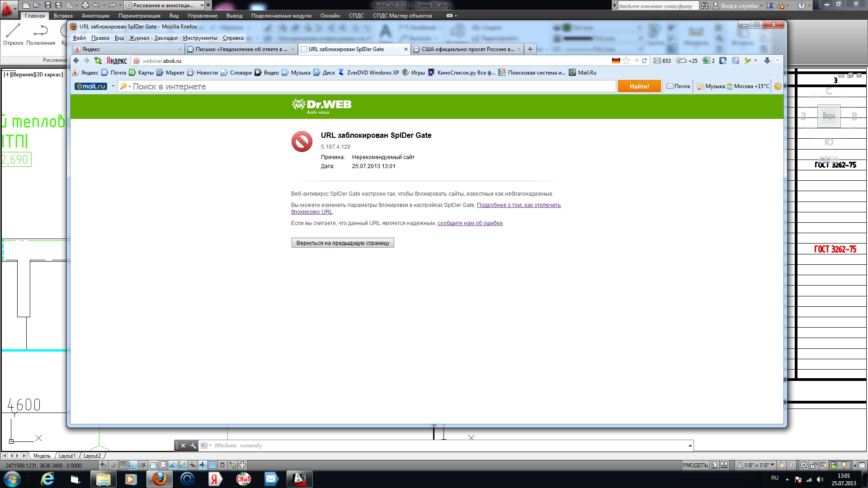
Task: Open the Firefox downloads arrow icon
Action: point(767,61)
